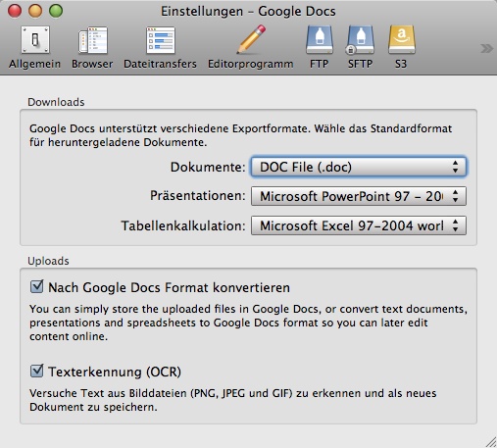Image resolution: width=497 pixels, height=448 pixels.
Task: Toggle Nach Google Docs Format konvertieren checkbox
Action: pyautogui.click(x=36, y=287)
